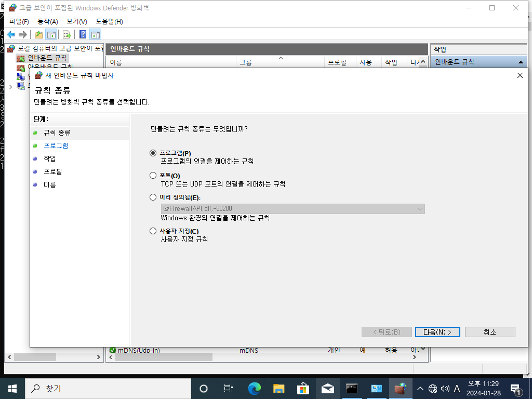
Task: Open Task View on the taskbar
Action: click(229, 389)
